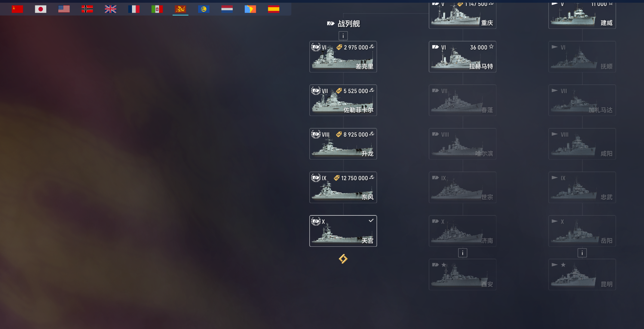644x329 pixels.
Task: Select tier X battleship 天宫
Action: coord(343,231)
